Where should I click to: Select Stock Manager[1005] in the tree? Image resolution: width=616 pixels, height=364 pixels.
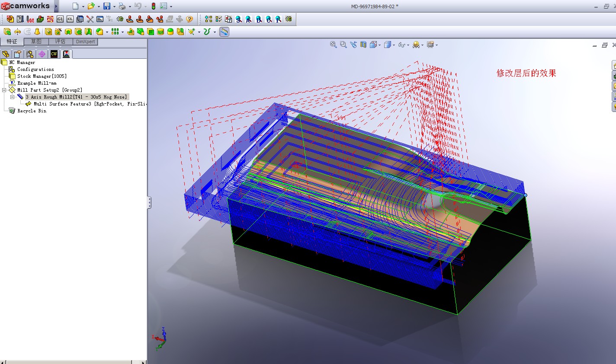click(42, 76)
